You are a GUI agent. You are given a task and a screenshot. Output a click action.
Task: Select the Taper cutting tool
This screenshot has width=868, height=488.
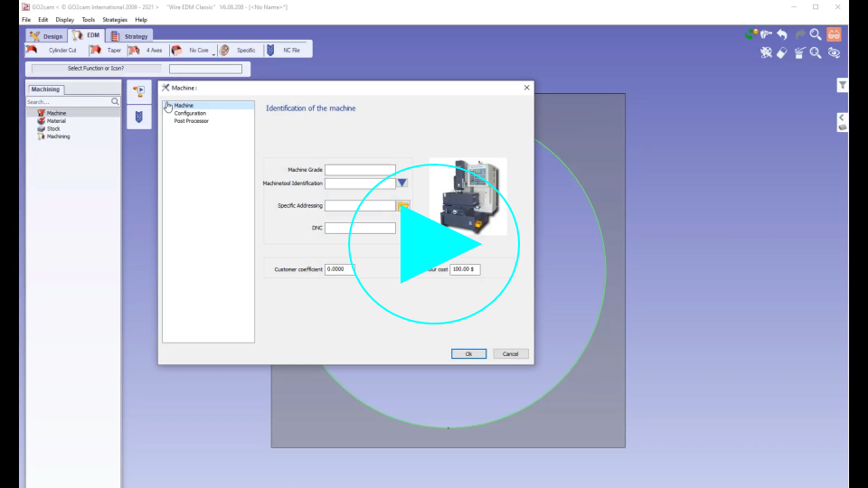pos(107,51)
